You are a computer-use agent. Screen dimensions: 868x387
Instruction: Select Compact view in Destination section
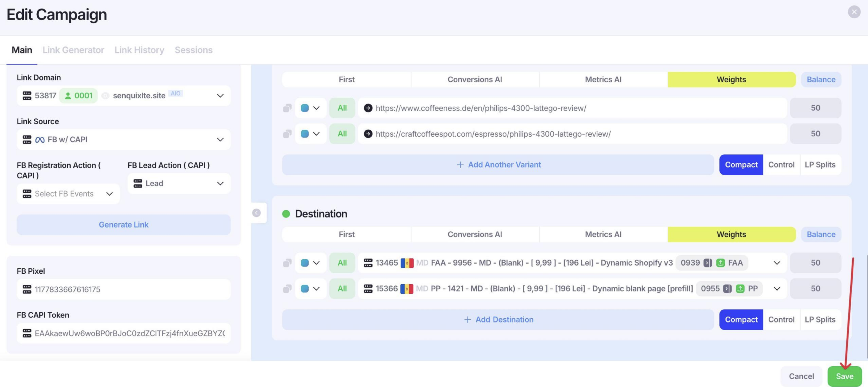click(x=741, y=320)
